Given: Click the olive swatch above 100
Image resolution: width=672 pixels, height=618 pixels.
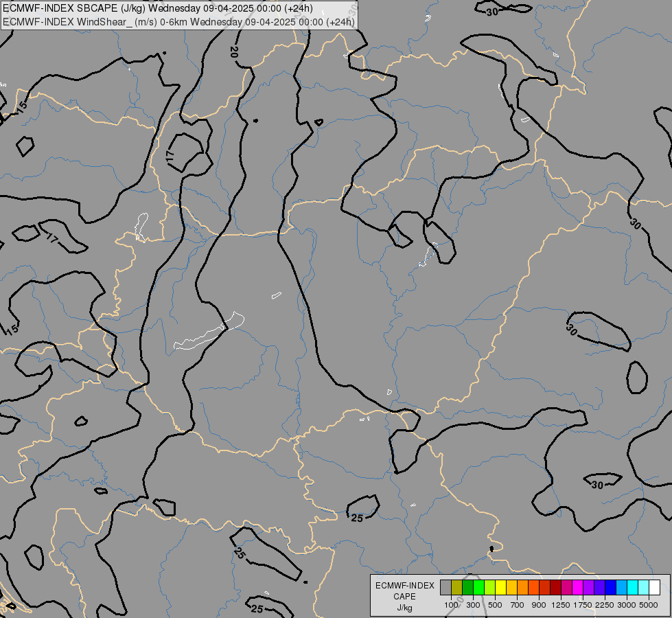Looking at the screenshot, I should 456,587.
